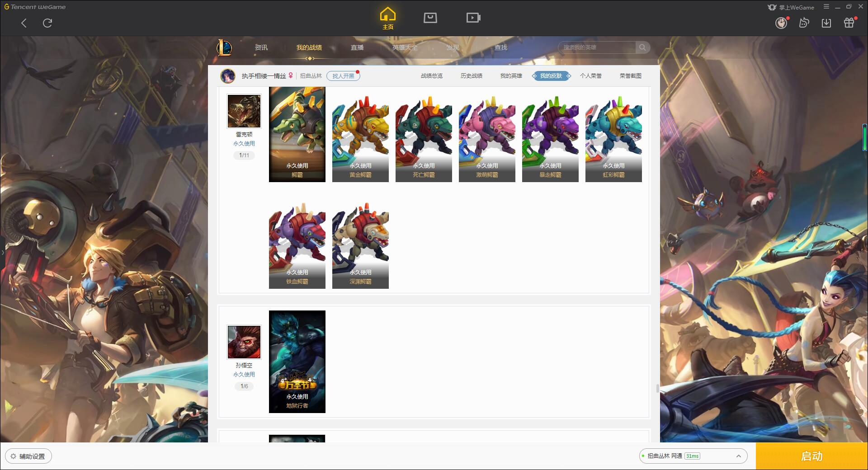The image size is (868, 470).
Task: Switch to the 英雄大全 tab
Action: (405, 47)
